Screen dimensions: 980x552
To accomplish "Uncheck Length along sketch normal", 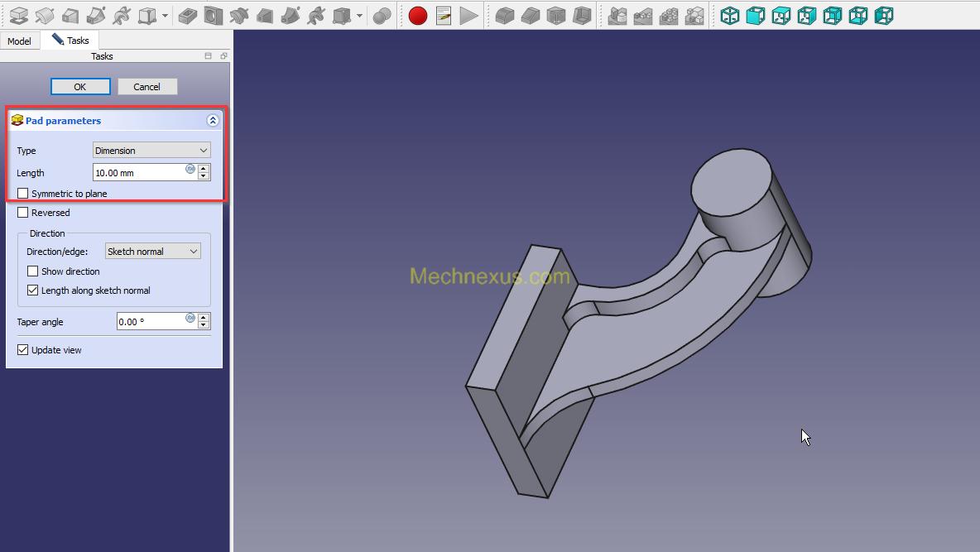I will coord(33,290).
